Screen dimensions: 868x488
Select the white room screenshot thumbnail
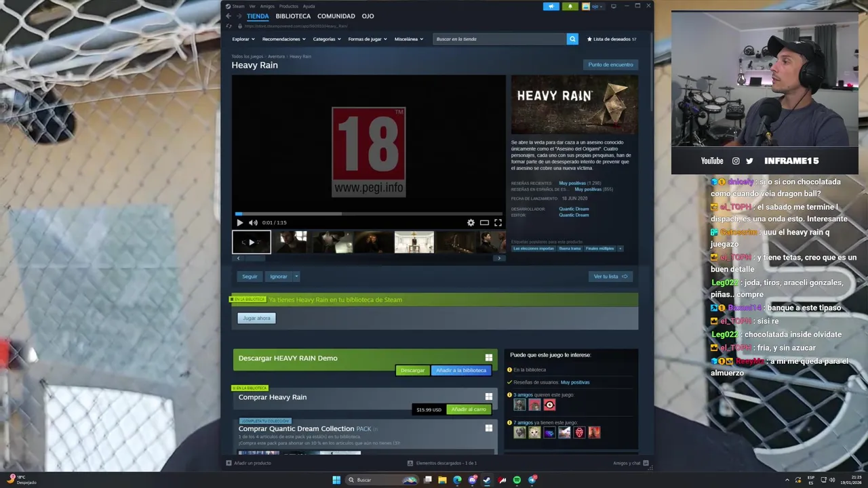[414, 242]
